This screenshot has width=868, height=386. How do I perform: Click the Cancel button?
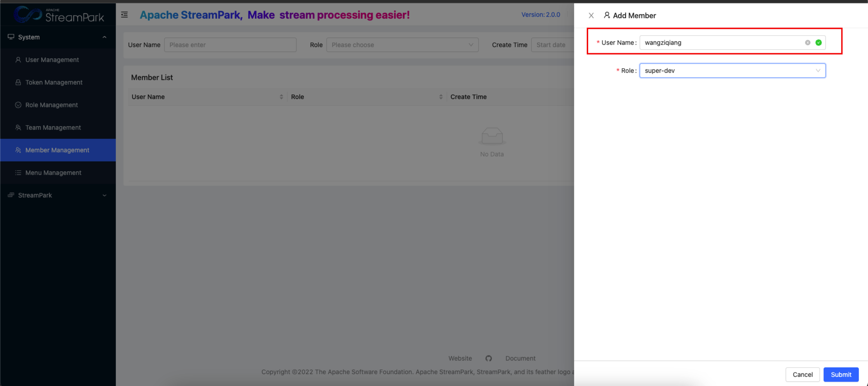(x=802, y=374)
